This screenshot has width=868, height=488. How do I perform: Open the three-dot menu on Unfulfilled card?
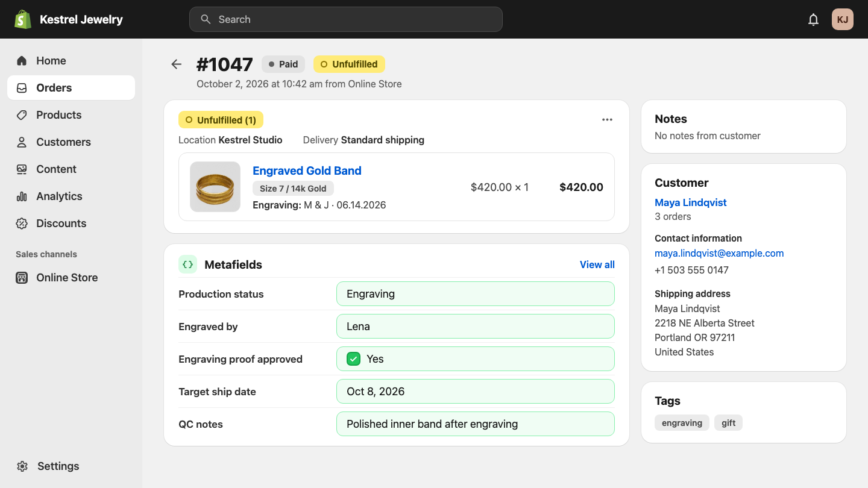click(x=607, y=120)
